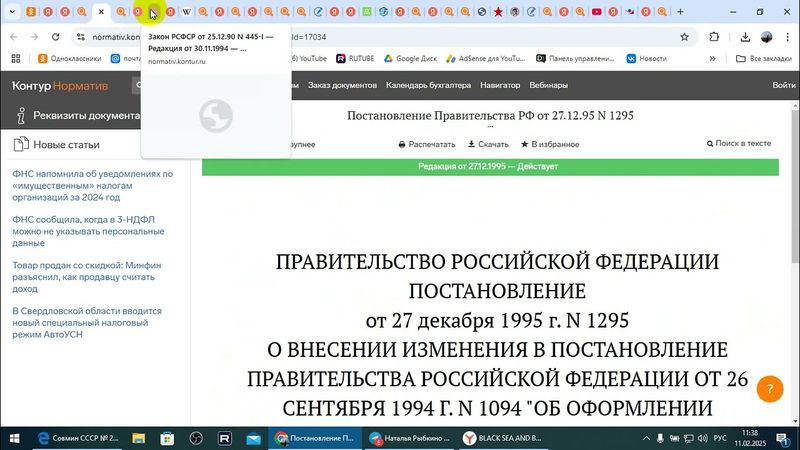Screen dimensions: 800x450
Task: Open clock showing 11:38
Action: [751, 438]
